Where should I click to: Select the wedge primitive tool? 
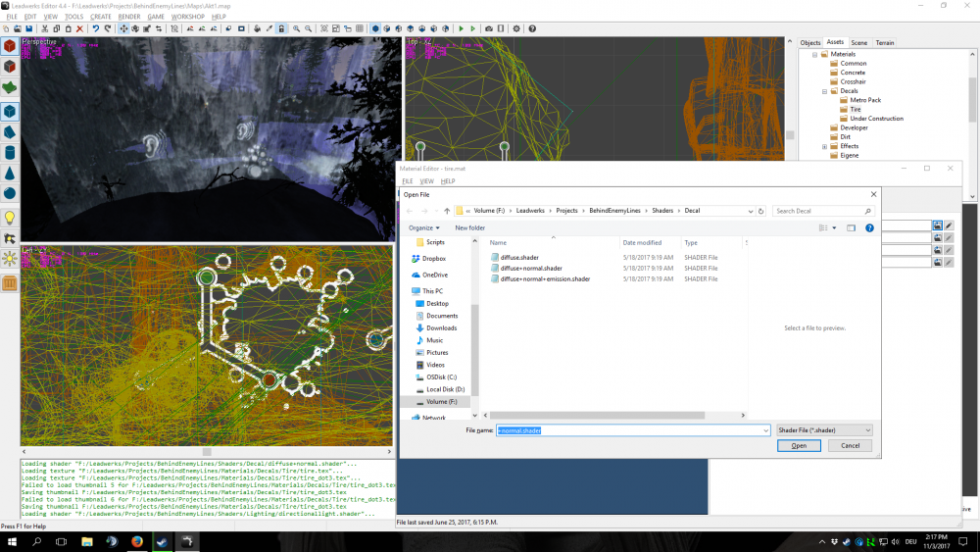pyautogui.click(x=10, y=131)
